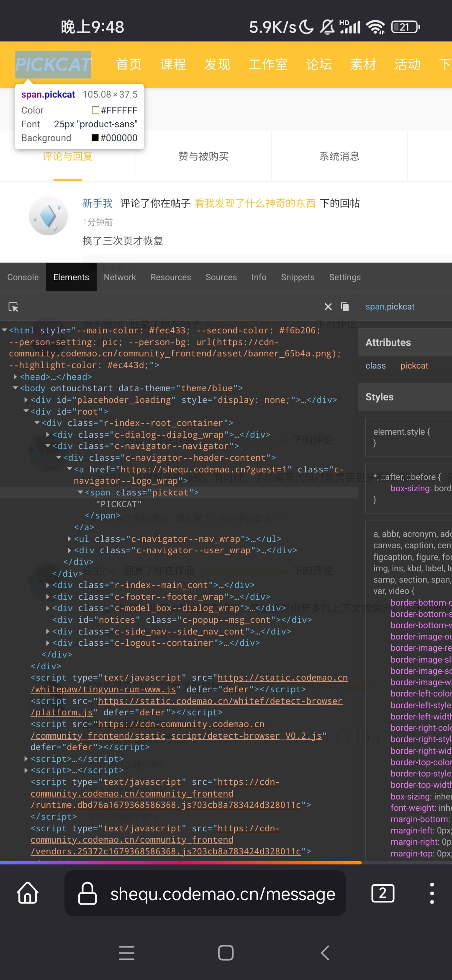Image resolution: width=452 pixels, height=980 pixels.
Task: Tap the address bar shequ.codemao.cn/message
Action: (205, 893)
